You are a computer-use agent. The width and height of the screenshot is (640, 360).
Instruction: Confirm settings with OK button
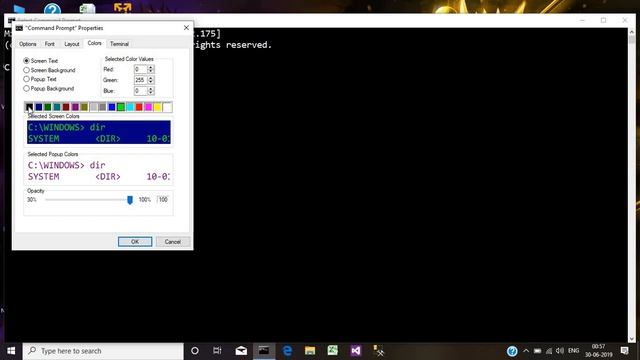(x=135, y=242)
